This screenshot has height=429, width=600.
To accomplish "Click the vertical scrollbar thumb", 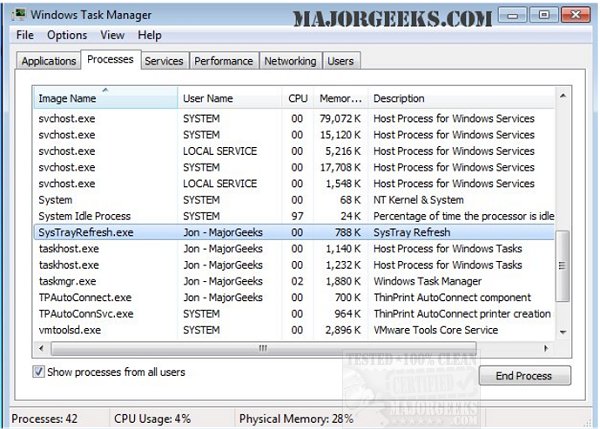I will pos(562,266).
